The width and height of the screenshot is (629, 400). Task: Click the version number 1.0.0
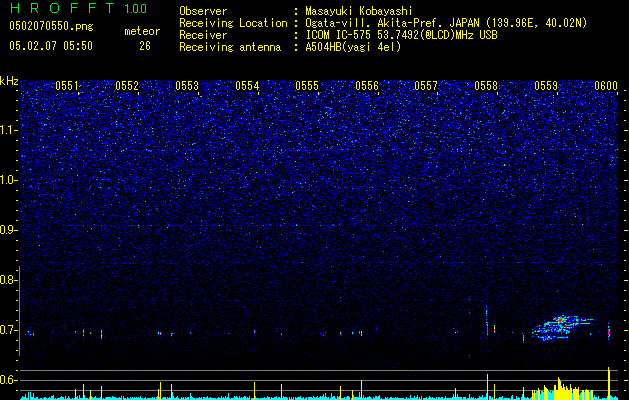pos(136,8)
